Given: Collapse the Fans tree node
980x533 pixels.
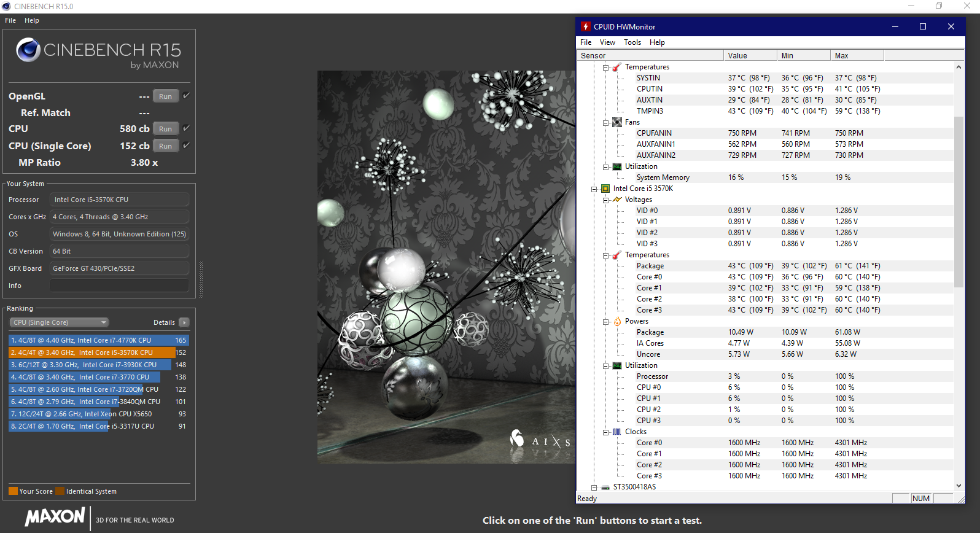Looking at the screenshot, I should pyautogui.click(x=605, y=123).
